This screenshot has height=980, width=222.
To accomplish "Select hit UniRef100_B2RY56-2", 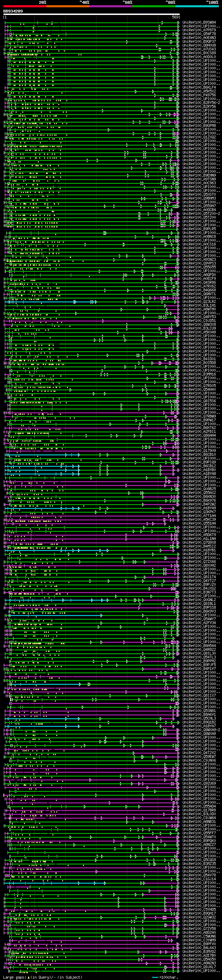I will (x=201, y=103).
